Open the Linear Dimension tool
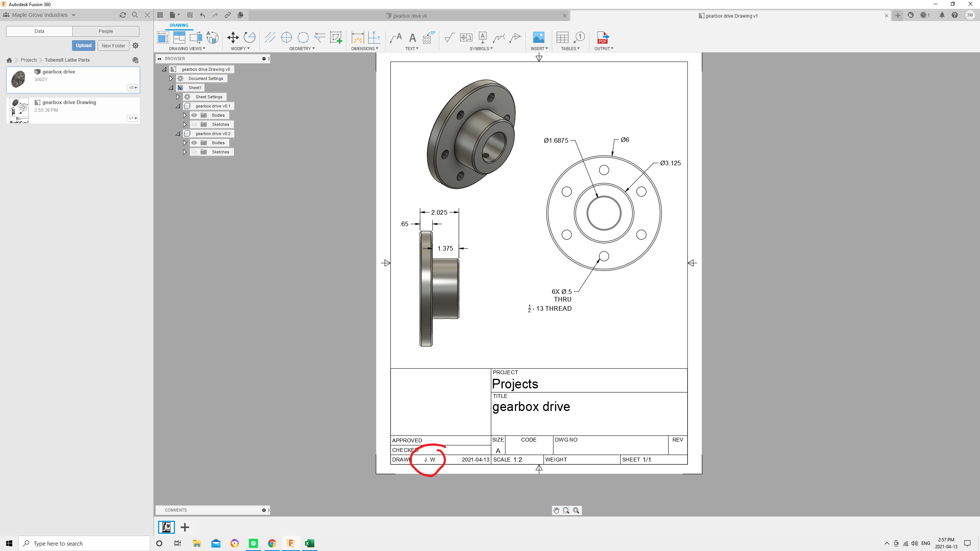The height and width of the screenshot is (551, 980). coord(358,38)
